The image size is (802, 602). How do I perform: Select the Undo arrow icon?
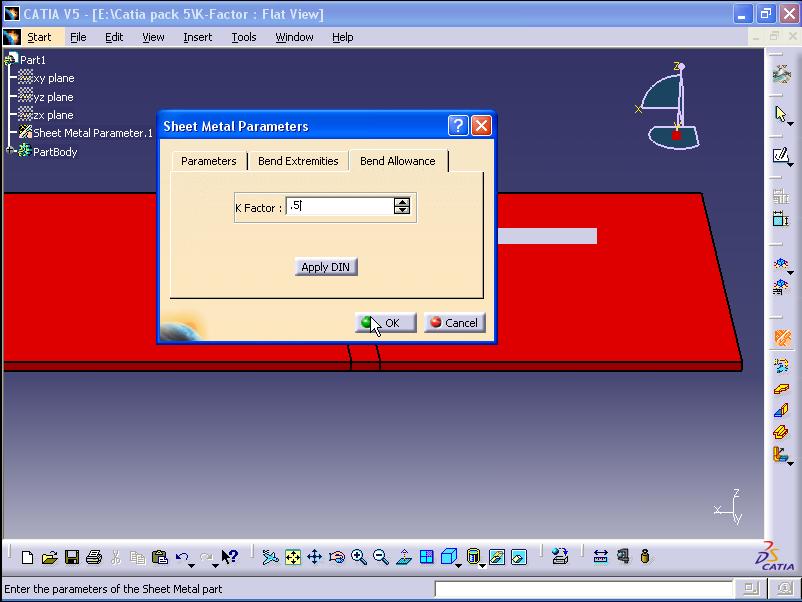183,557
